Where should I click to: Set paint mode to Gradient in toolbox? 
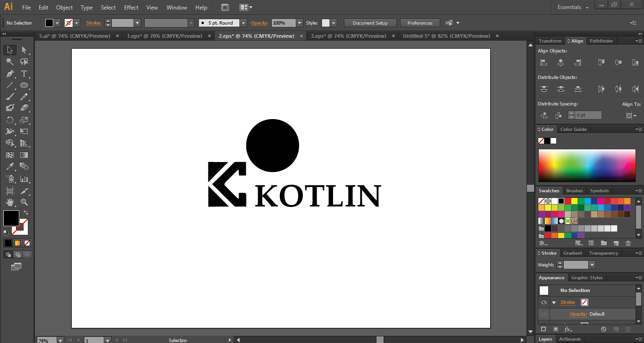tap(17, 243)
